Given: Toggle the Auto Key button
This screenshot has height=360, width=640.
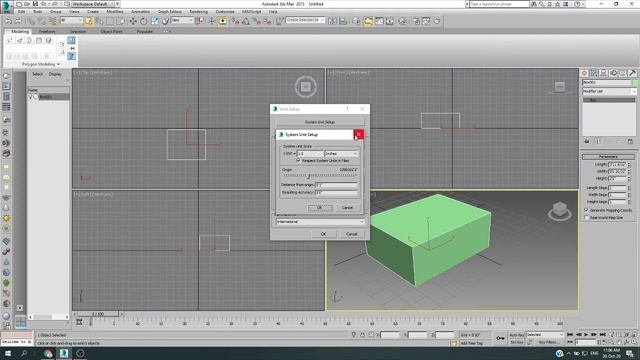Looking at the screenshot, I should (516, 335).
